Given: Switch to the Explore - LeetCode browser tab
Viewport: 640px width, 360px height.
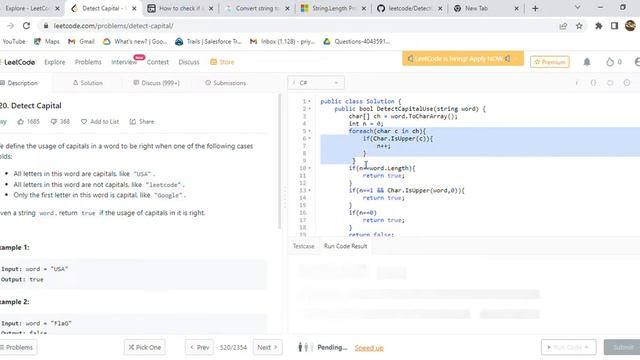Looking at the screenshot, I should click(x=31, y=8).
